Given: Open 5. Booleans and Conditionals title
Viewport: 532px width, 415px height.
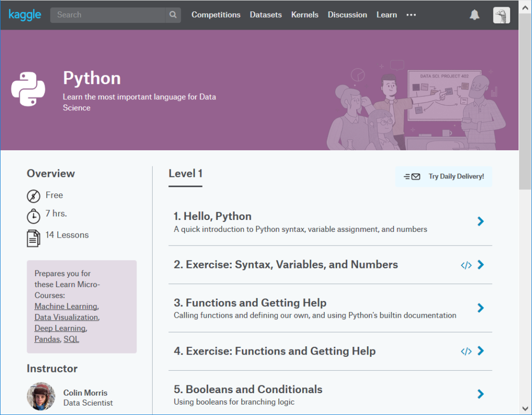Looking at the screenshot, I should (x=248, y=389).
